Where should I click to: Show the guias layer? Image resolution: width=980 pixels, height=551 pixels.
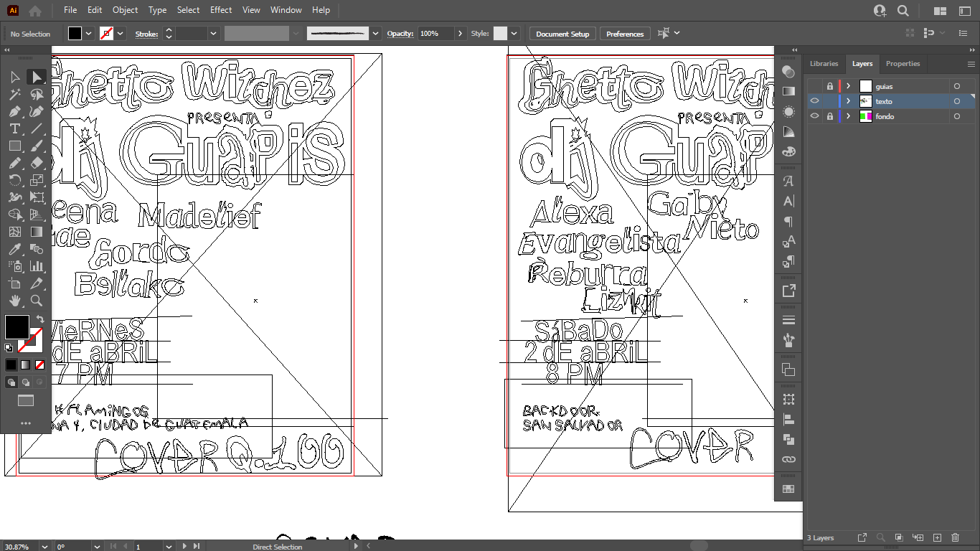click(814, 86)
